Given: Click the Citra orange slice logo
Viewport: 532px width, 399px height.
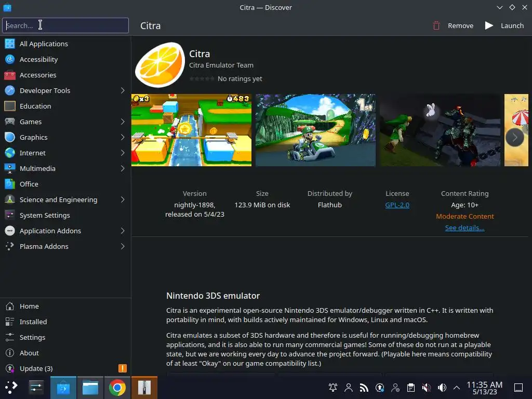Looking at the screenshot, I should pos(160,64).
